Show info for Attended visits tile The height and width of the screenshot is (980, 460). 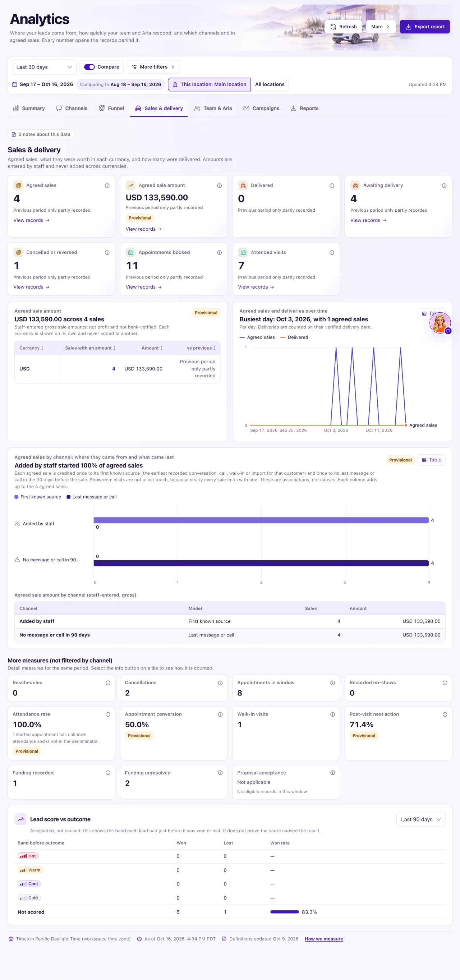(x=331, y=253)
